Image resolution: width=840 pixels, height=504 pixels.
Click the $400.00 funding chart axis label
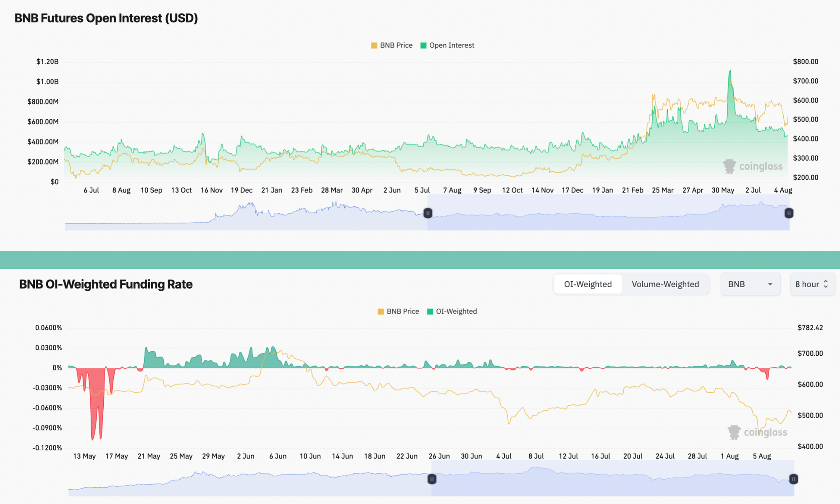[x=810, y=446]
